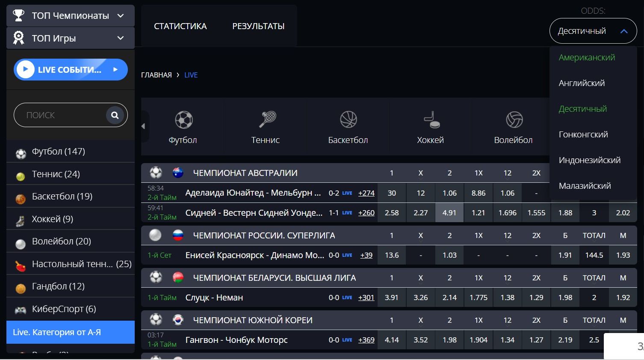Expand the ТОП Чемпионаты menu

click(71, 16)
